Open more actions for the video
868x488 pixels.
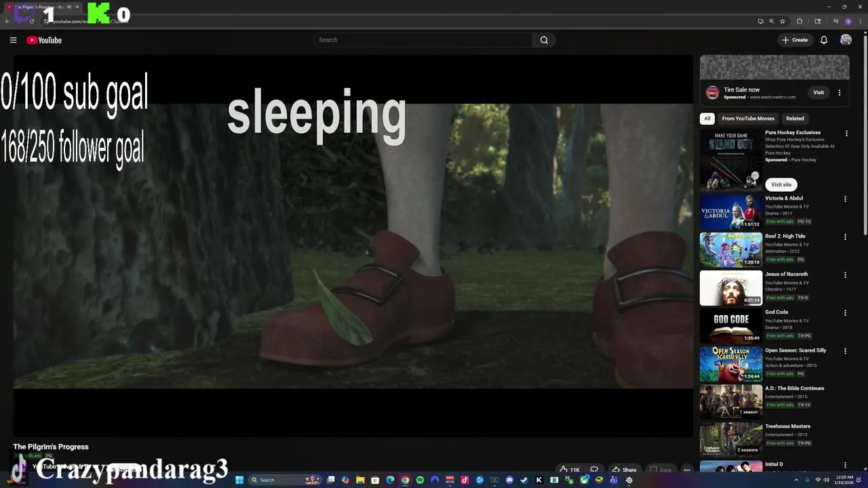[x=687, y=470]
